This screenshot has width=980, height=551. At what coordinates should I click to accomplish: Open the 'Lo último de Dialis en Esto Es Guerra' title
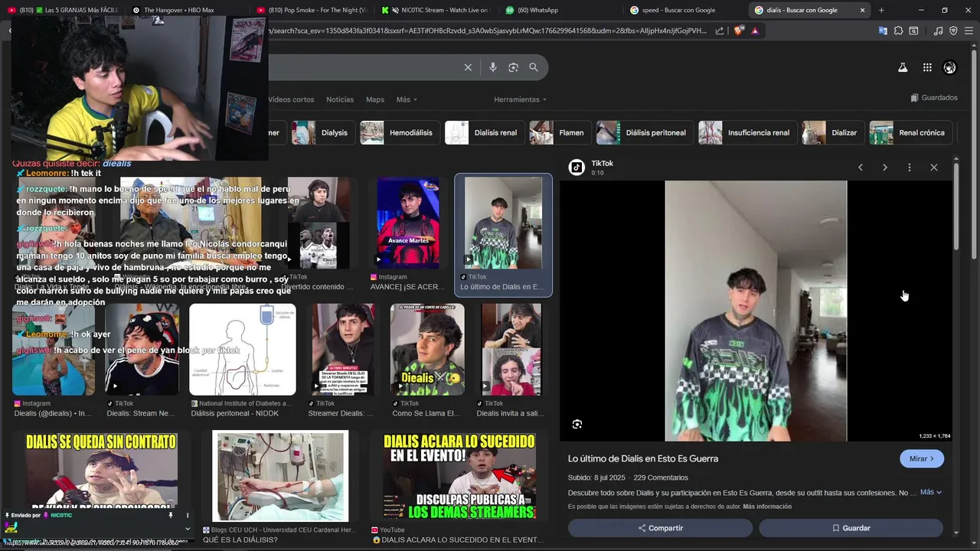click(x=643, y=458)
